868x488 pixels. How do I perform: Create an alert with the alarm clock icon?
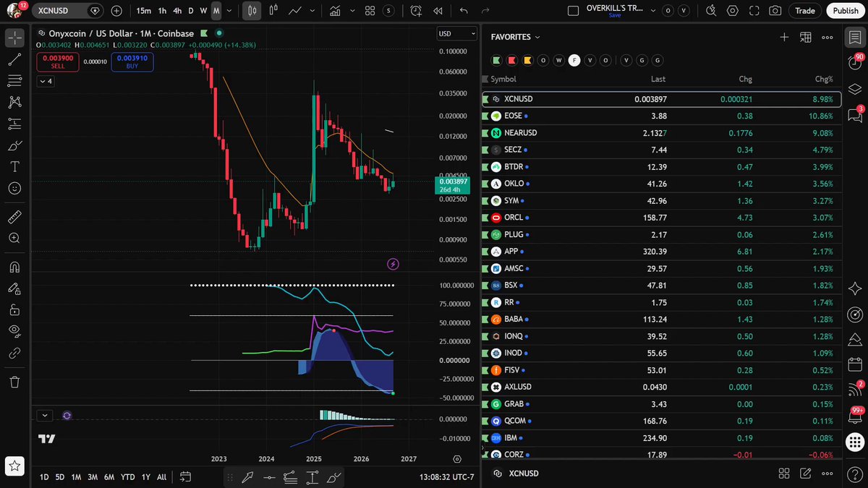[x=416, y=11]
